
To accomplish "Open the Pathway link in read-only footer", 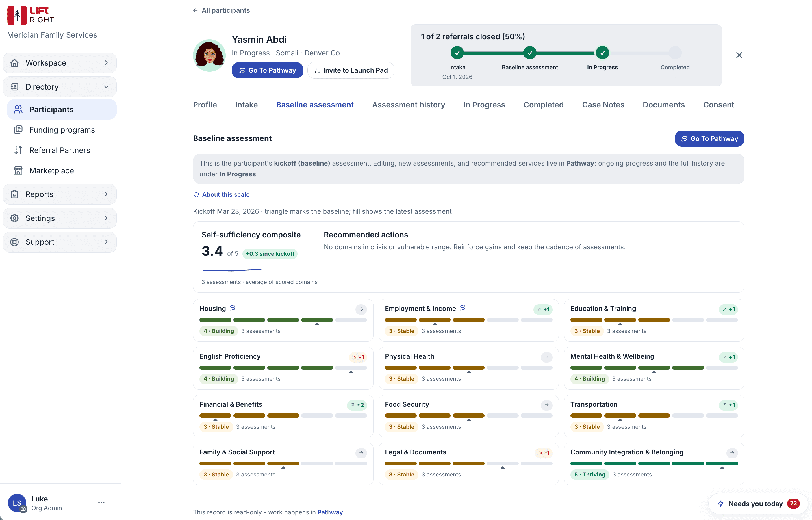I will (x=330, y=512).
